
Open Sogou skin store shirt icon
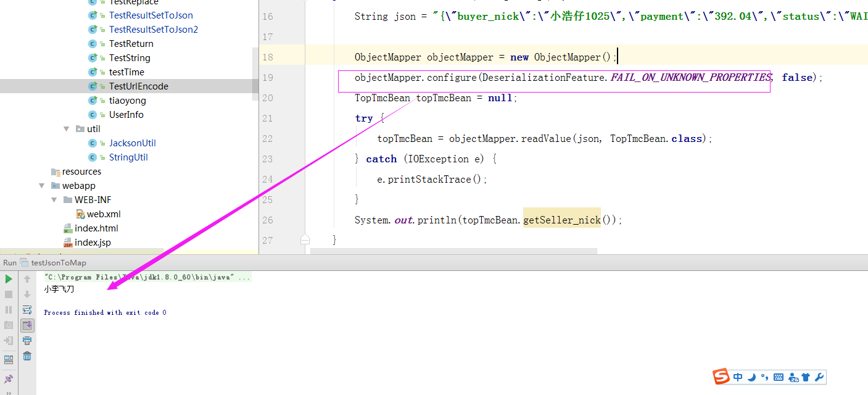[805, 376]
